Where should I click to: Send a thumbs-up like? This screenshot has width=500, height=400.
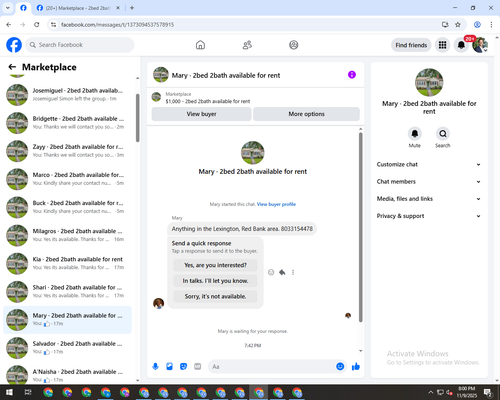tap(356, 367)
